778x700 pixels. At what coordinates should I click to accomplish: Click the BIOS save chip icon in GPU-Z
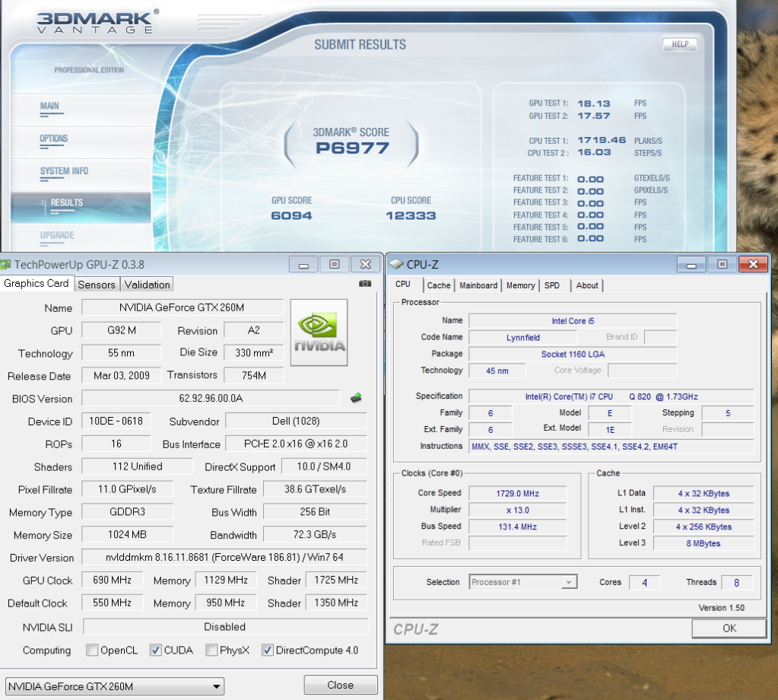(356, 398)
